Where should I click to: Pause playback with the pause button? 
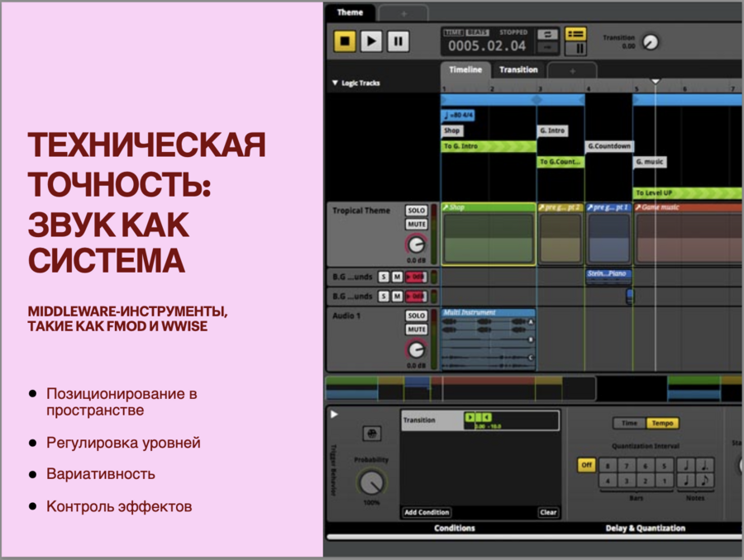coord(398,41)
